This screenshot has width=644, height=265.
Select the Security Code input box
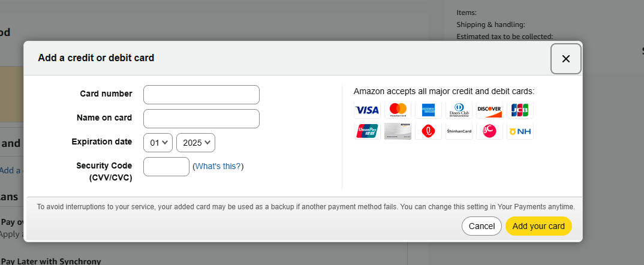click(167, 167)
